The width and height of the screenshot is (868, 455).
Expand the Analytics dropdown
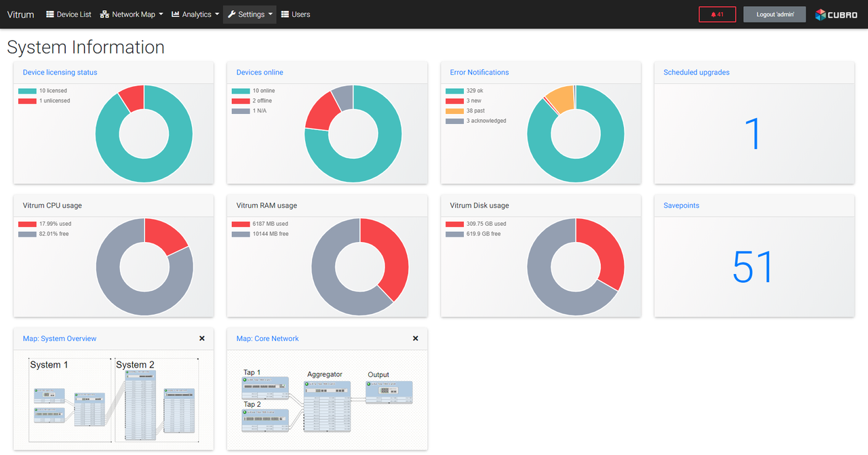coord(195,14)
